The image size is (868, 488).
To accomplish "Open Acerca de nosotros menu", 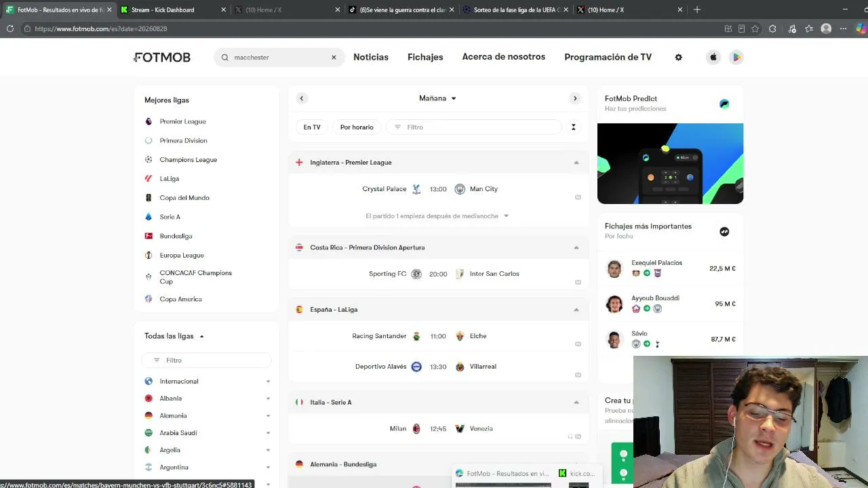I will coord(504,57).
